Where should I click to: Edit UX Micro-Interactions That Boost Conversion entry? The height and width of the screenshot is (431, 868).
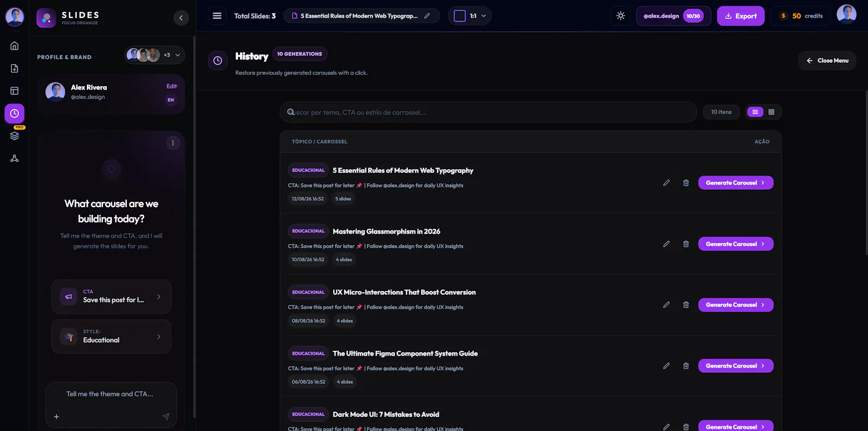coord(666,305)
